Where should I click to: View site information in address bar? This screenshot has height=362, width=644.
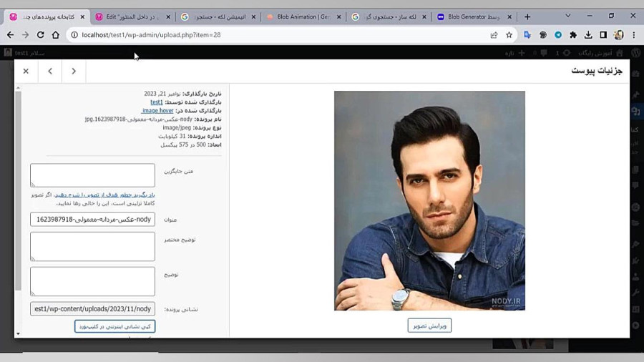(74, 35)
